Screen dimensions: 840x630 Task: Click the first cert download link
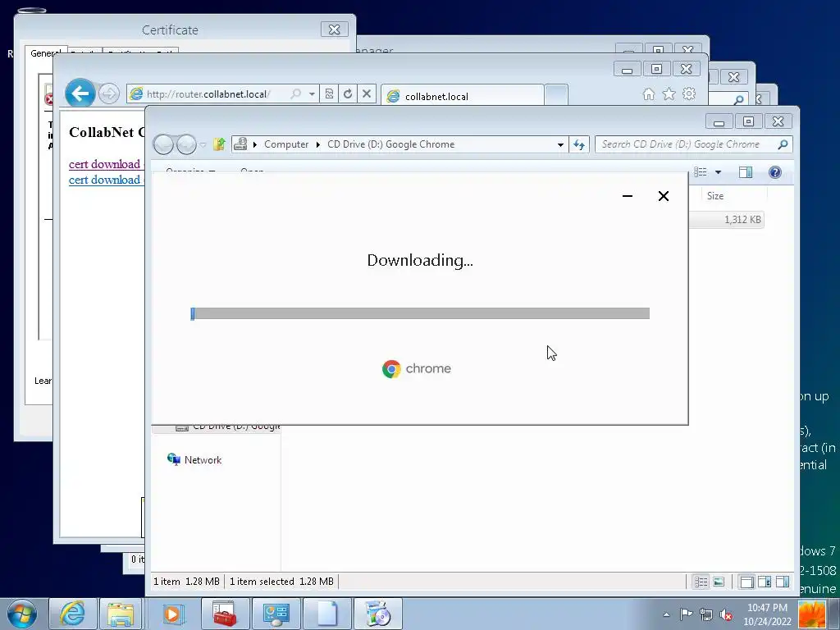104,164
